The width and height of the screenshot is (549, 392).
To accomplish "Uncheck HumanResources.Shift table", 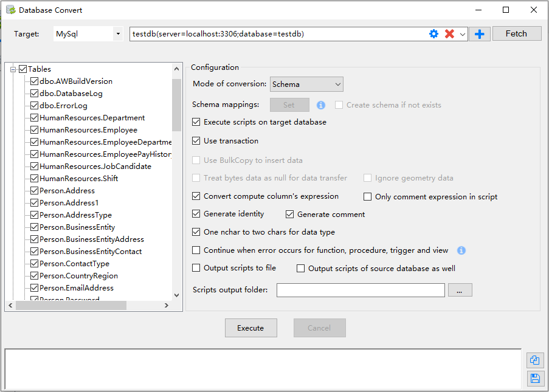I will [x=34, y=179].
